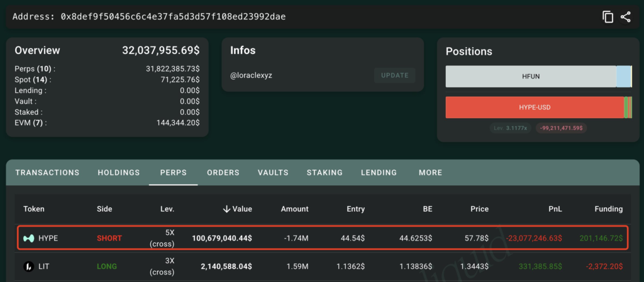Click the Vault overview row label
This screenshot has height=282, width=644.
point(25,101)
